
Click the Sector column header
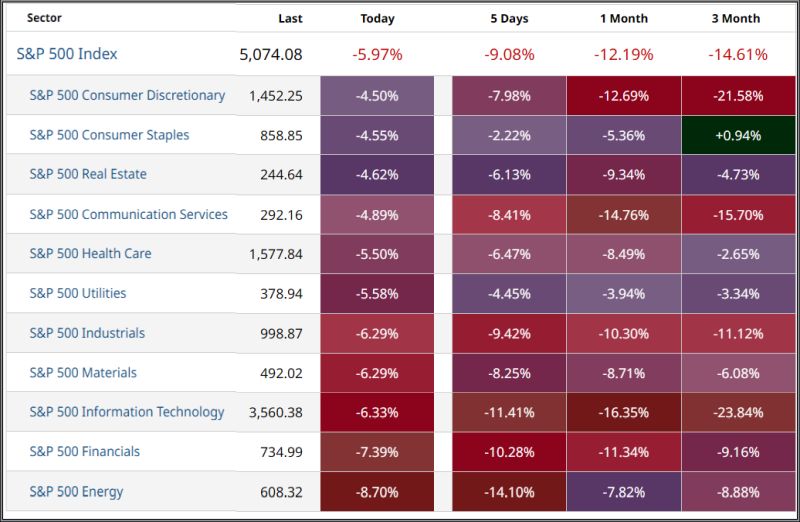pyautogui.click(x=44, y=18)
